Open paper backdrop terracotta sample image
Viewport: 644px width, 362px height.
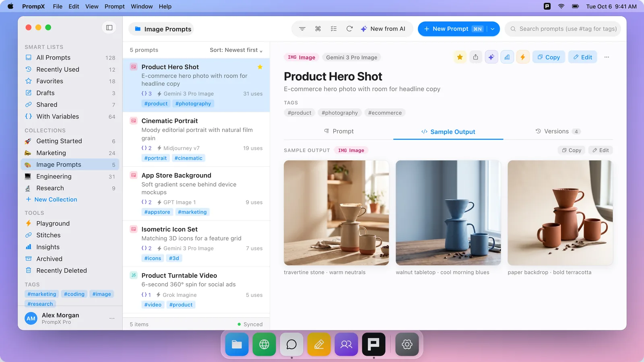pos(560,213)
